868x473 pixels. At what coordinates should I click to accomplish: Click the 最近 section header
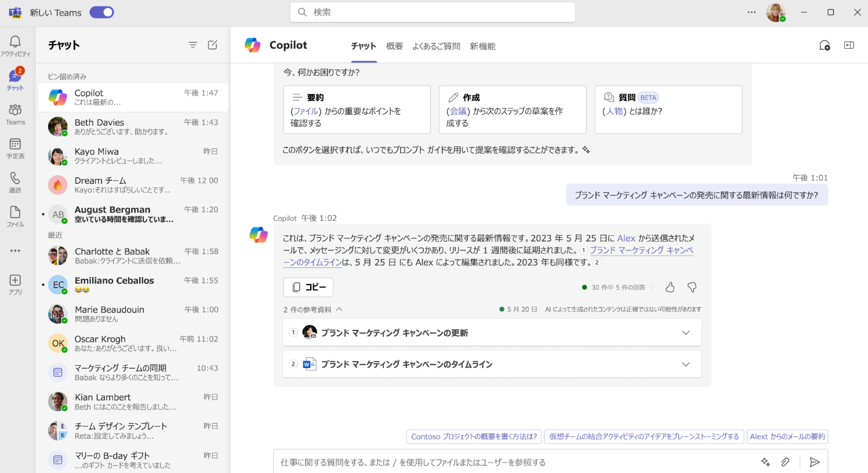(55, 235)
